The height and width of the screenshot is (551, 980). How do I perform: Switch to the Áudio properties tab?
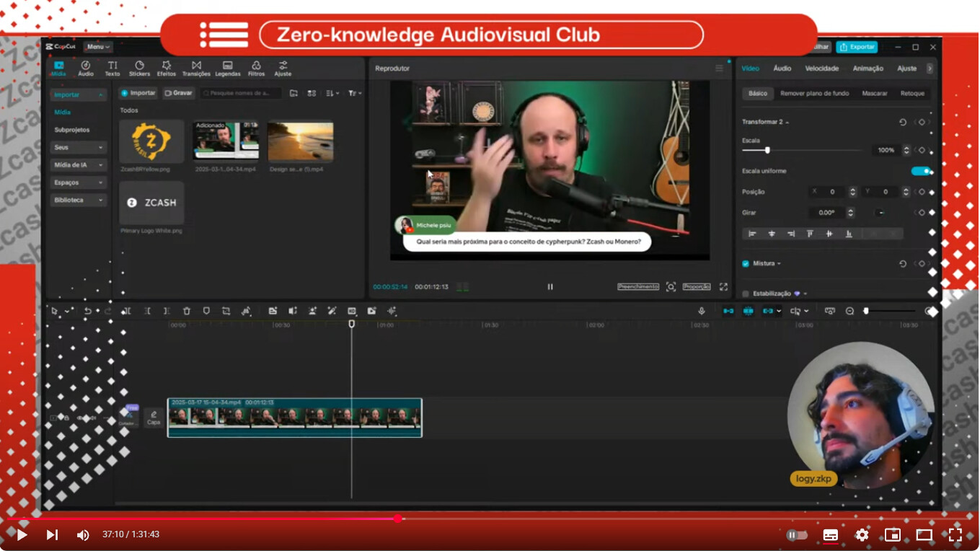(x=782, y=69)
